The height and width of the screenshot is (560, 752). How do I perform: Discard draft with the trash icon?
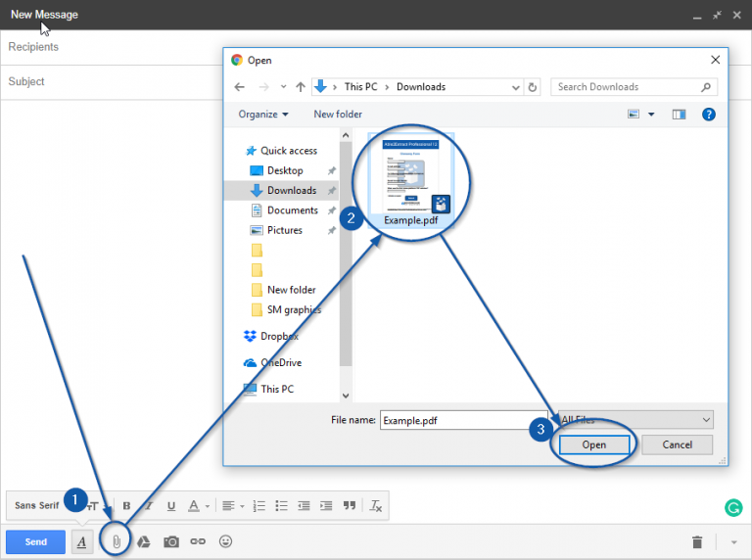coord(697,541)
